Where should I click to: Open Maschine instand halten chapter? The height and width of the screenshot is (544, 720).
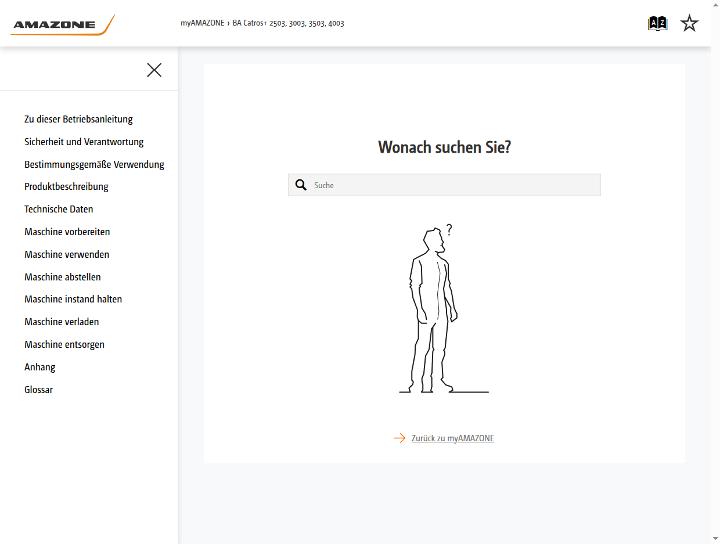pyautogui.click(x=73, y=299)
